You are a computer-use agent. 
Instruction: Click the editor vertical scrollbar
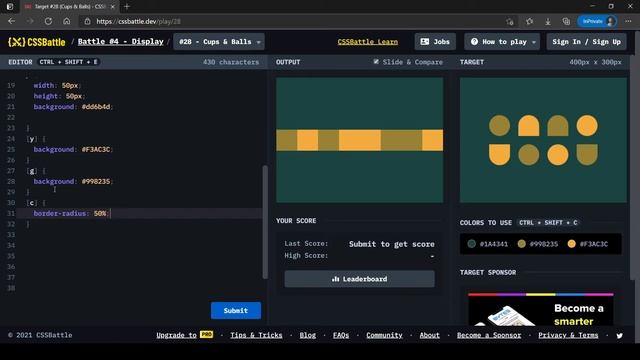(x=265, y=222)
